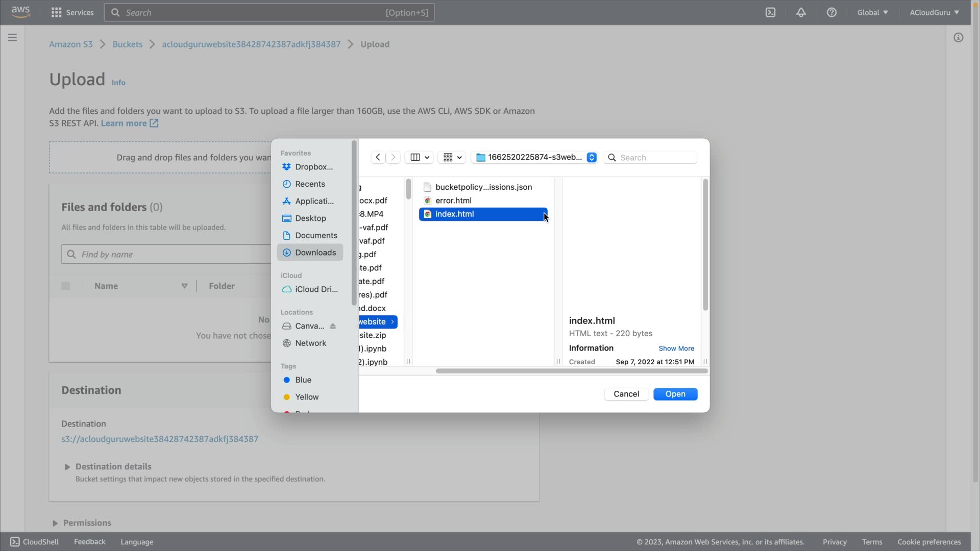This screenshot has width=980, height=551.
Task: Eject the Canva disk
Action: click(x=333, y=326)
